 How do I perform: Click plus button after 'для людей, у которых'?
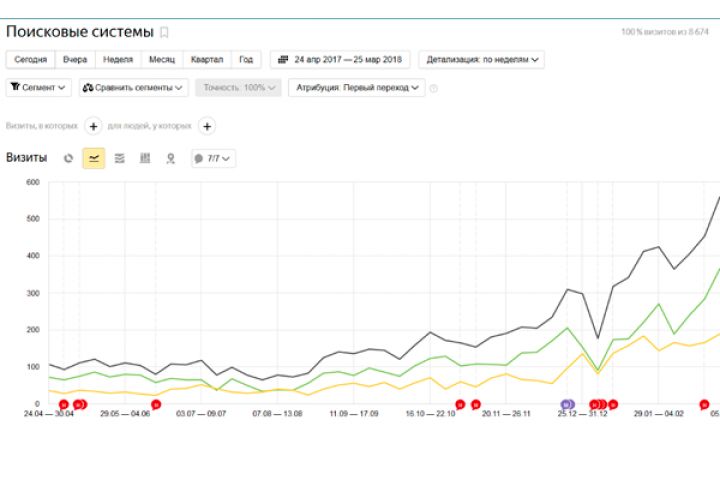coord(207,126)
